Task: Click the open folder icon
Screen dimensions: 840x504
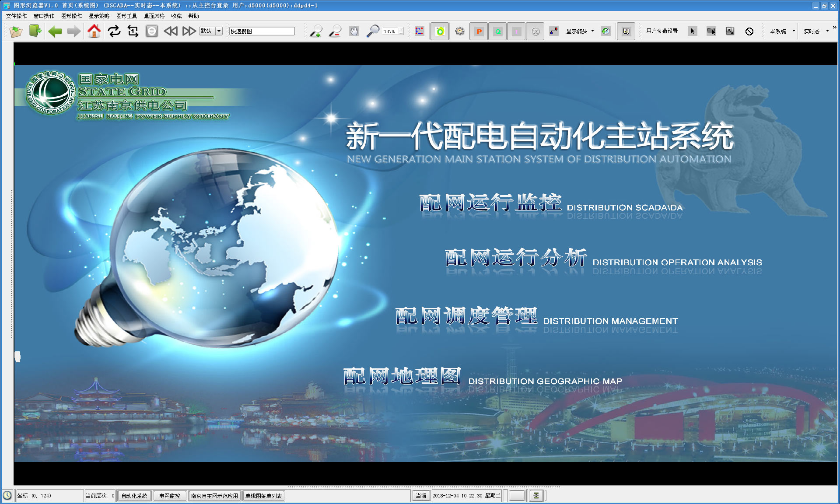Action: pyautogui.click(x=16, y=31)
